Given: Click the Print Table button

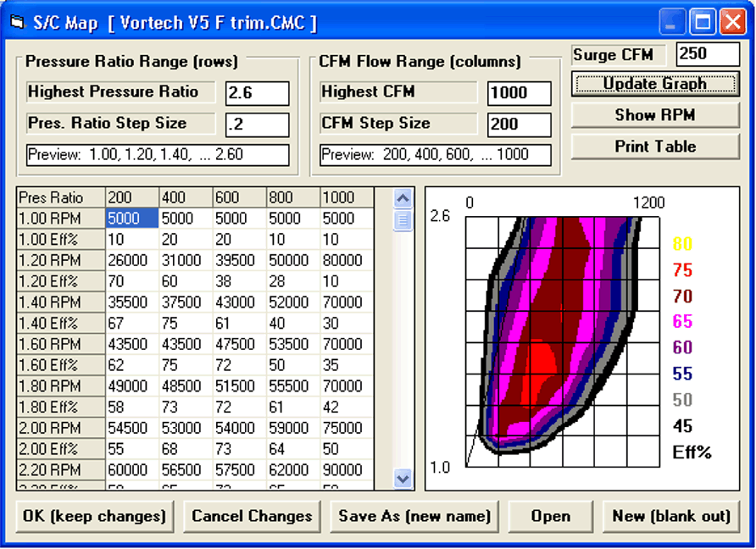Looking at the screenshot, I should point(655,147).
